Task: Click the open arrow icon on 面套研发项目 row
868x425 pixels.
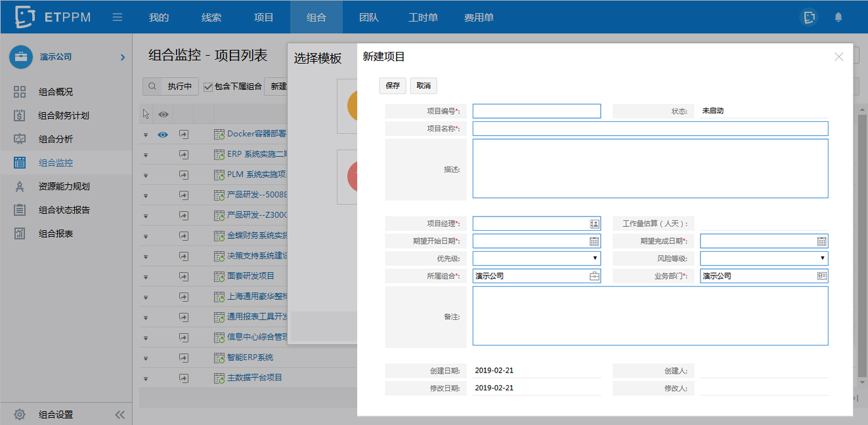Action: 184,276
